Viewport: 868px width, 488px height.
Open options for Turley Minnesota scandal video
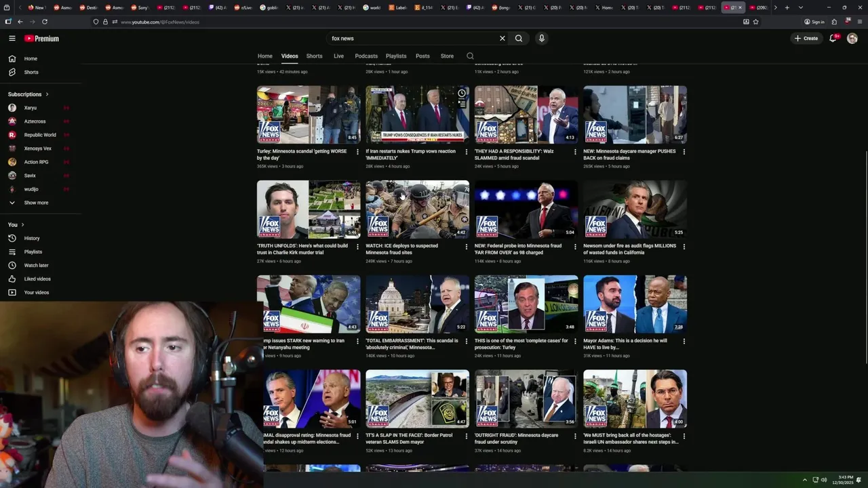(x=357, y=152)
